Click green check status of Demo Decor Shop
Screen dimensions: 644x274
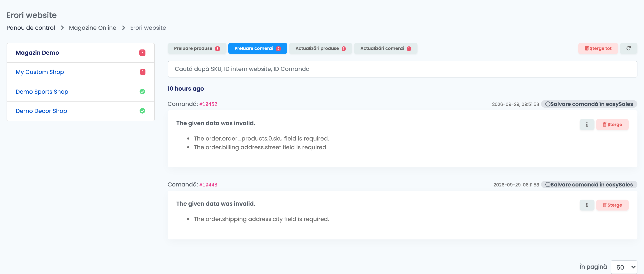point(142,111)
